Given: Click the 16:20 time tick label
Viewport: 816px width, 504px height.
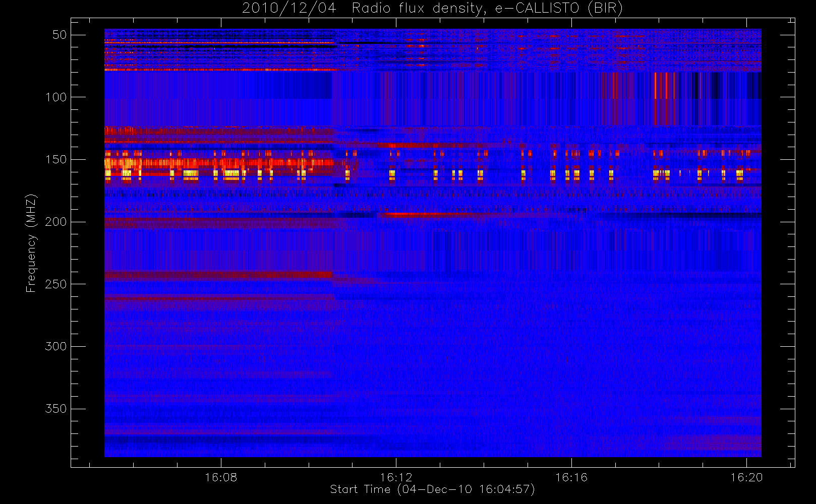Looking at the screenshot, I should click(x=746, y=477).
